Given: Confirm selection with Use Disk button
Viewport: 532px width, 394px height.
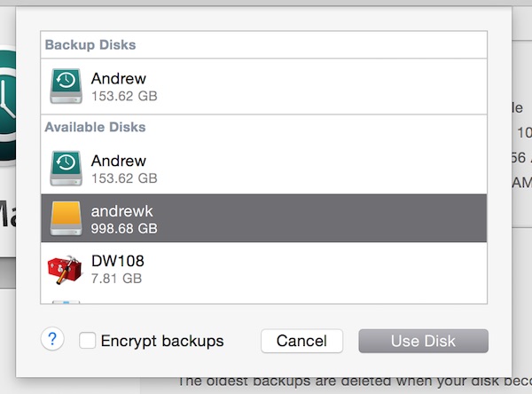Looking at the screenshot, I should point(423,341).
